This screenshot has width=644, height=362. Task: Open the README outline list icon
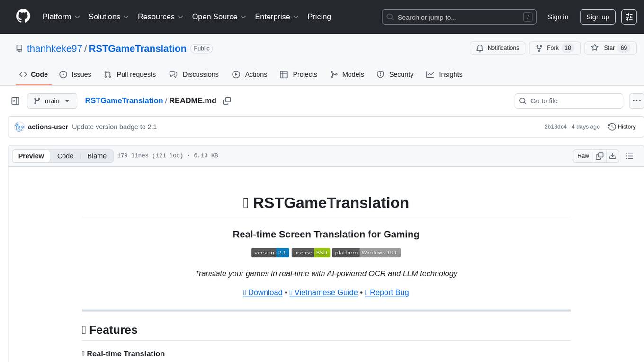(629, 156)
